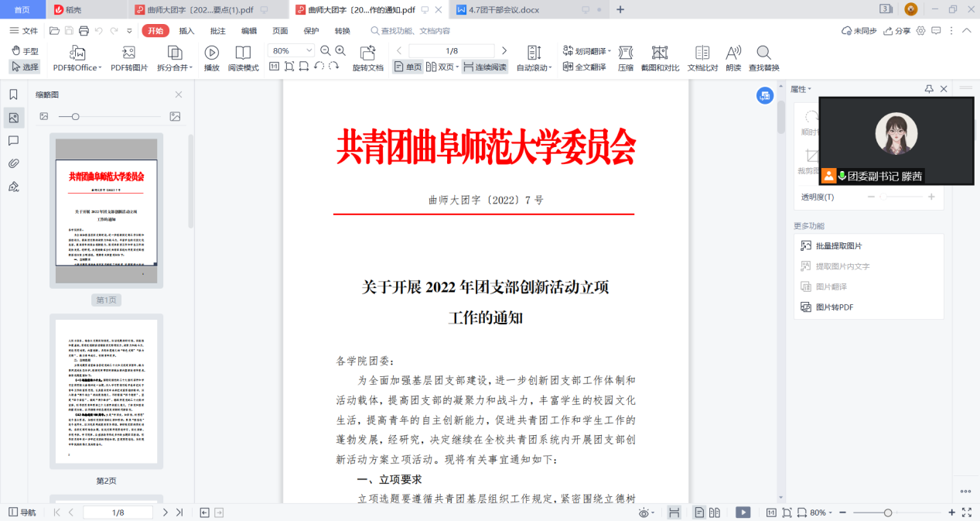Switch to the 批注 ribbon tab
980x521 pixels.
click(x=218, y=31)
